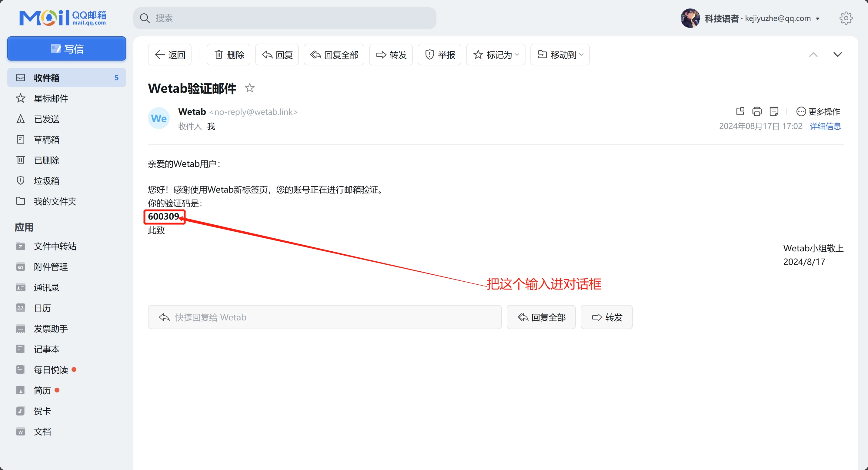This screenshot has height=470, width=868.
Task: Delete this email with 删除
Action: (x=229, y=55)
